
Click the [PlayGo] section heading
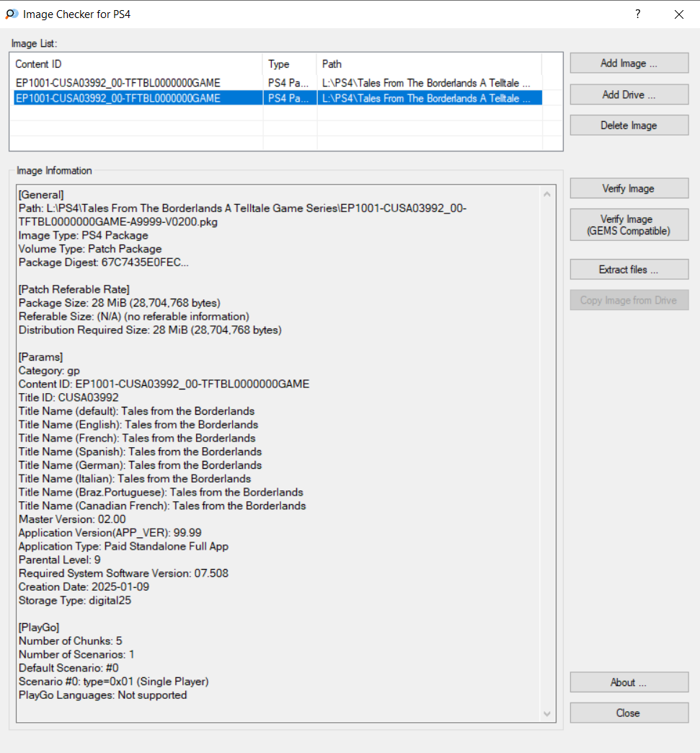(x=39, y=627)
